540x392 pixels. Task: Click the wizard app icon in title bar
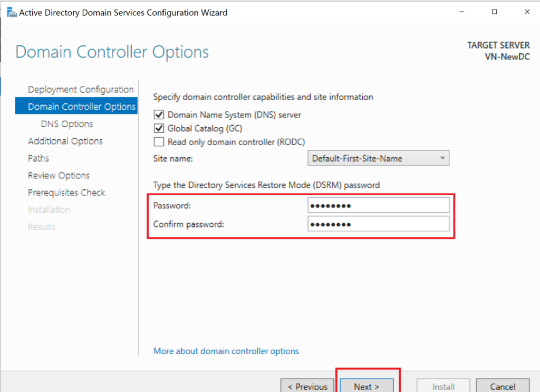[10, 13]
